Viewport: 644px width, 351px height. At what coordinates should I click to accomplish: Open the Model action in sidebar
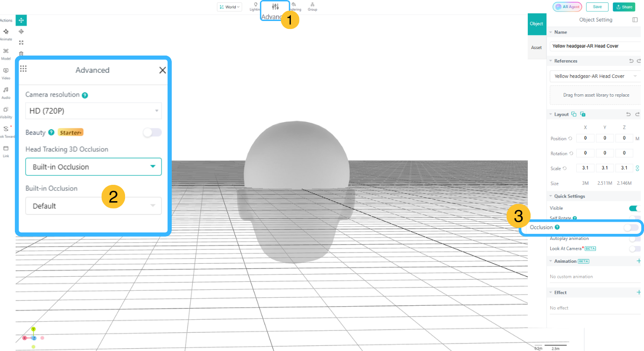click(6, 54)
